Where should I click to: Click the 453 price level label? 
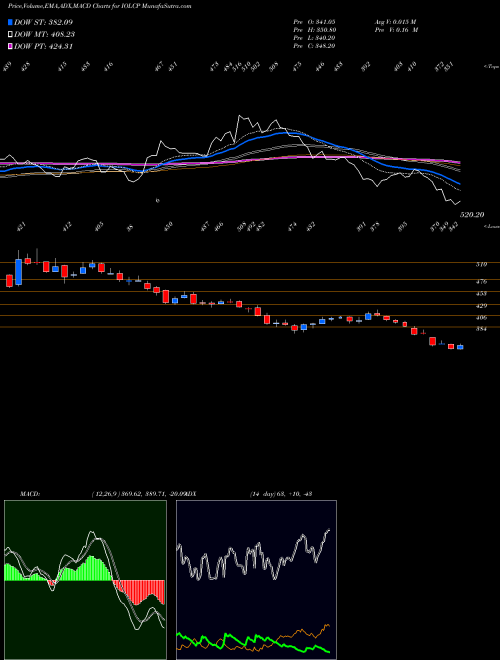[x=481, y=293]
